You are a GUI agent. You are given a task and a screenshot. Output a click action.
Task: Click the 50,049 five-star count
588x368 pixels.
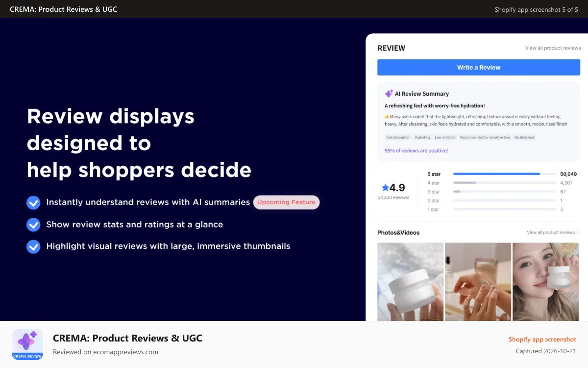(568, 174)
